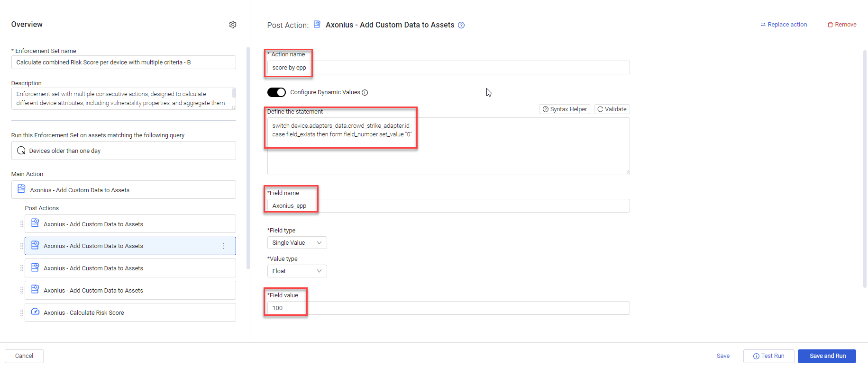The height and width of the screenshot is (365, 868).
Task: Click the left panel vertical scrollbar
Action: (248, 158)
